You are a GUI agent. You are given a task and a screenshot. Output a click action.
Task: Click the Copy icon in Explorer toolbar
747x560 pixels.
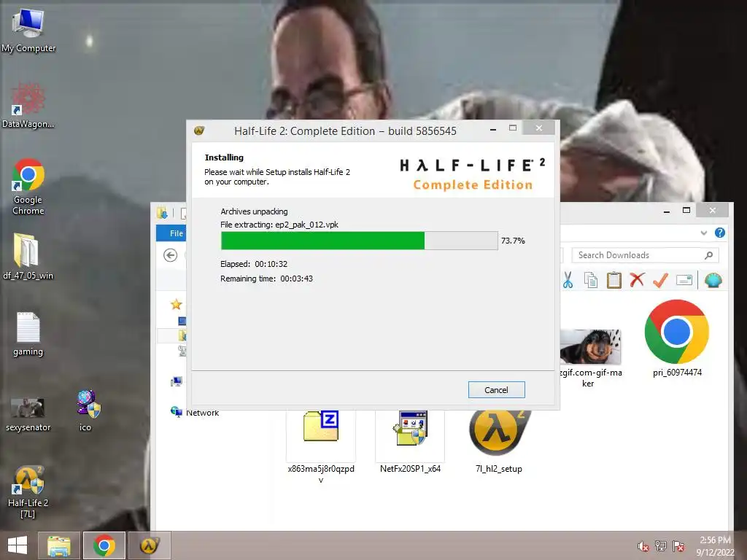(591, 281)
